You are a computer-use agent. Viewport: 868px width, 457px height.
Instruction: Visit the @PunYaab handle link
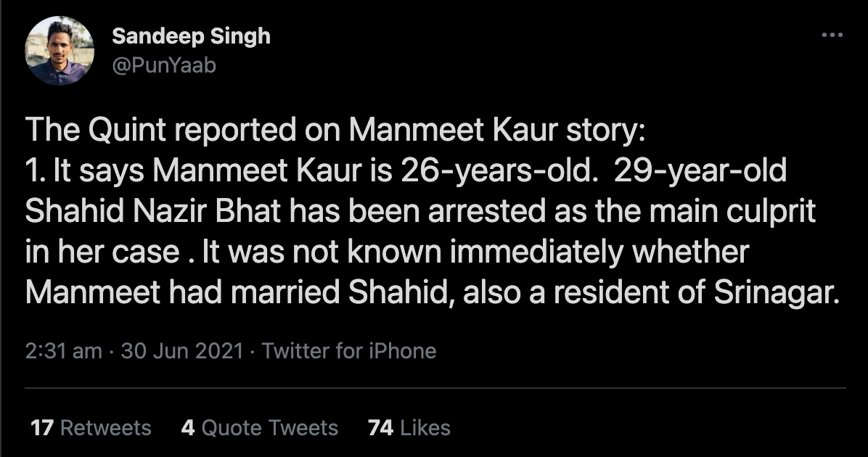[x=164, y=65]
